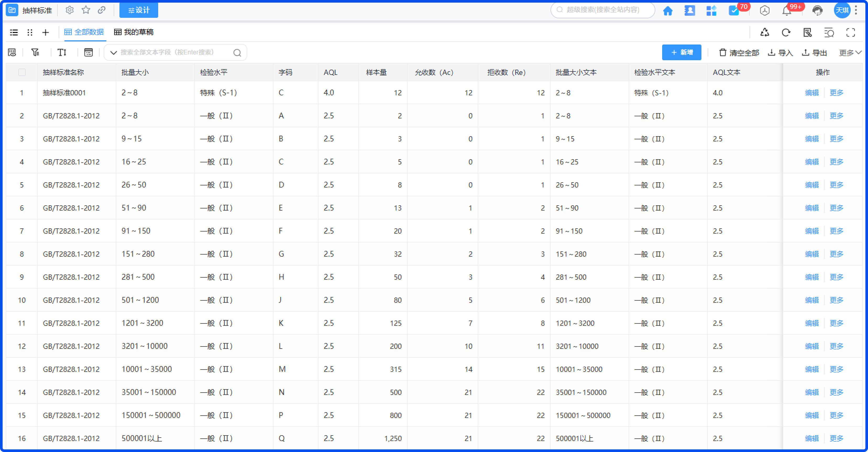
Task: Switch to the 全部数据 tab
Action: click(85, 32)
